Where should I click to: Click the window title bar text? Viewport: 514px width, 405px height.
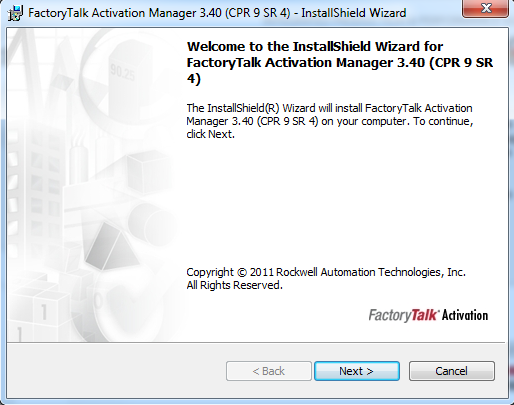[217, 13]
